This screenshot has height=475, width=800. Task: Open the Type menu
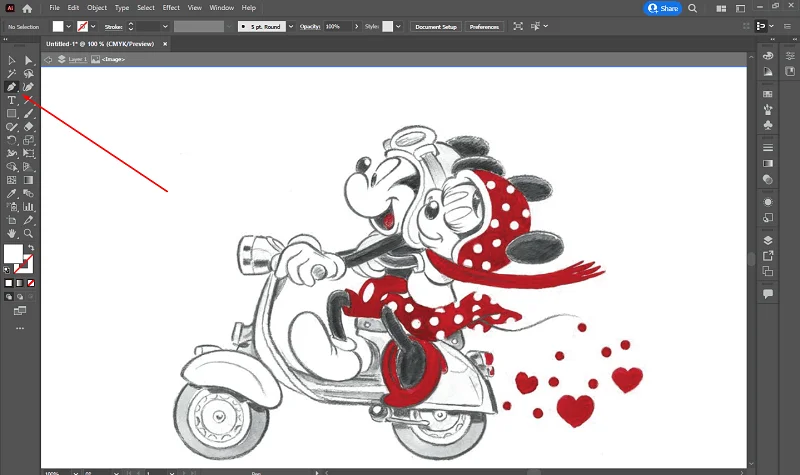click(122, 8)
